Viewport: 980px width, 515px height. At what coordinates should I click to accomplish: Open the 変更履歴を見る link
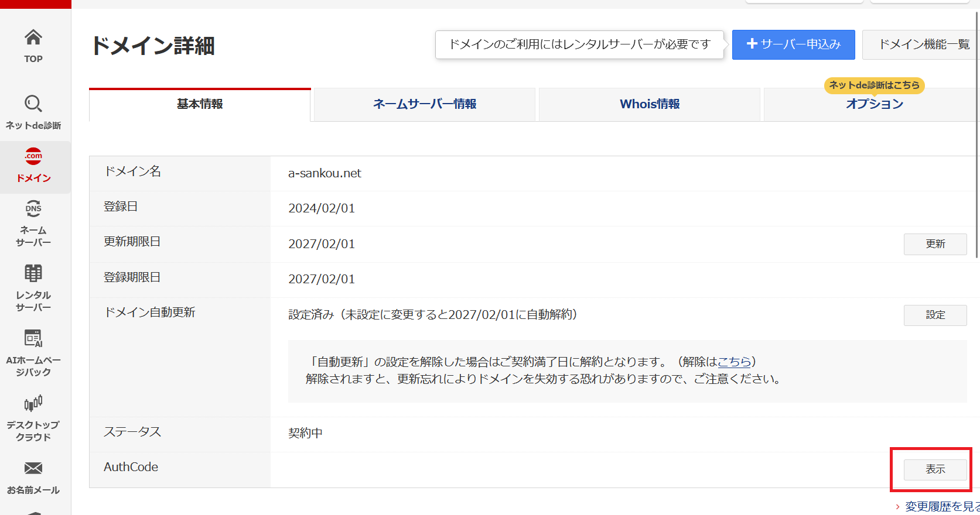pos(941,506)
